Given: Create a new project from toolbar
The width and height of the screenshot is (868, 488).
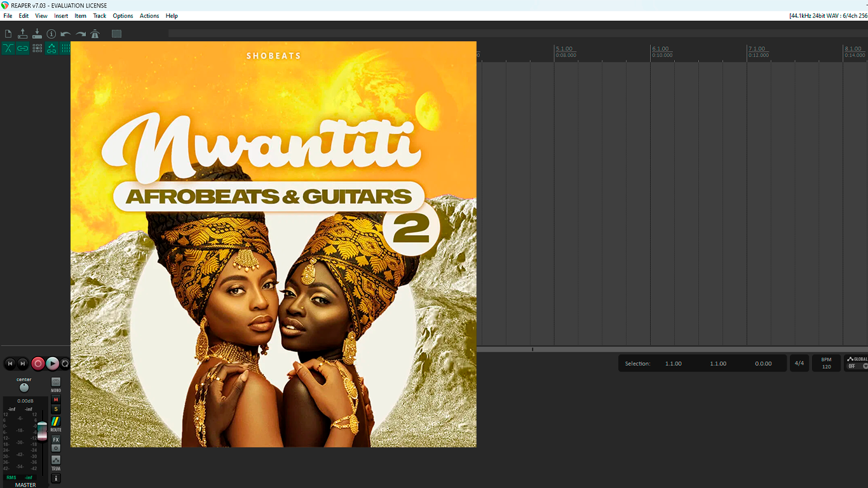Looking at the screenshot, I should (x=8, y=34).
